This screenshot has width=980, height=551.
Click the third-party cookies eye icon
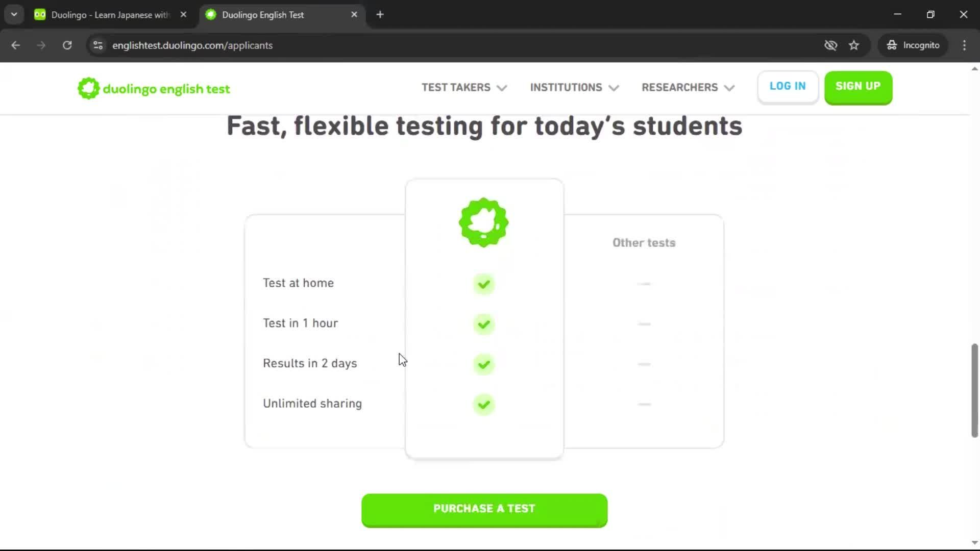pyautogui.click(x=831, y=45)
